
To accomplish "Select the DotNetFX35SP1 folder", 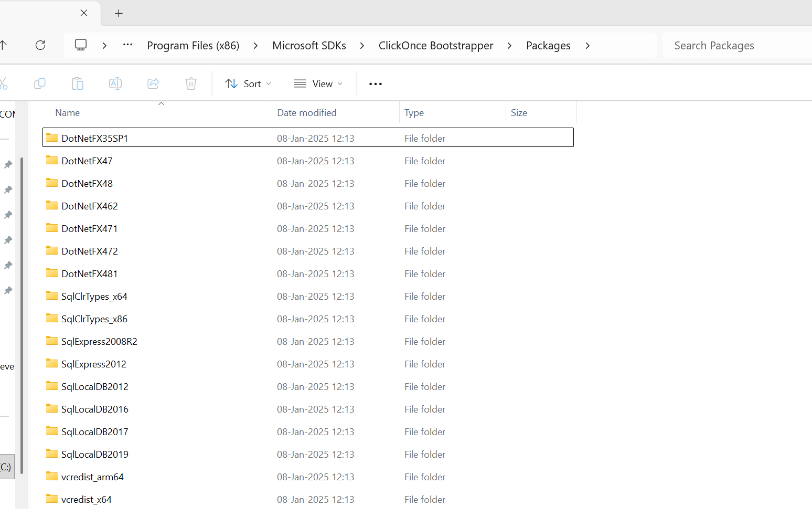I will pos(308,138).
